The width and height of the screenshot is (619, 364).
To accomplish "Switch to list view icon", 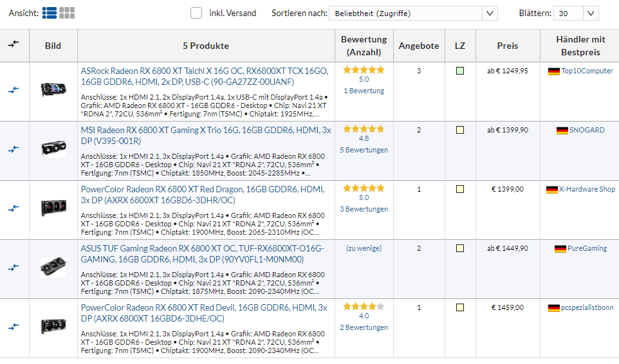I will 50,13.
